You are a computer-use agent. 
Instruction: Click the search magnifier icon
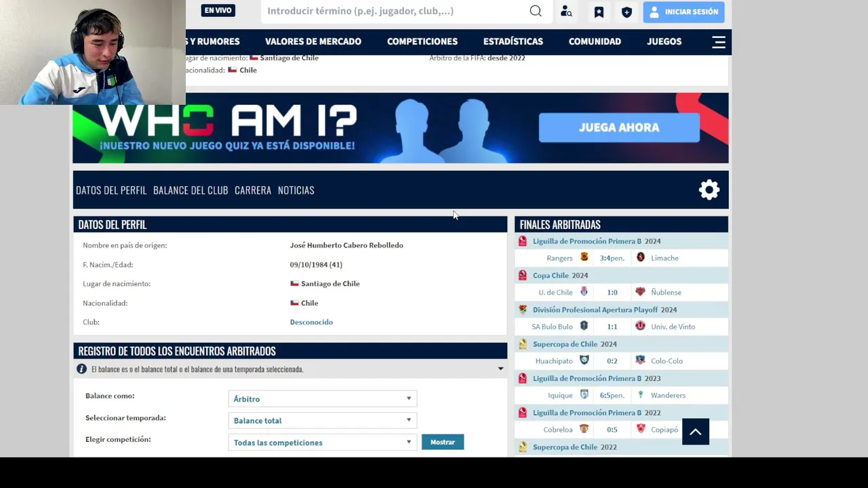[536, 11]
